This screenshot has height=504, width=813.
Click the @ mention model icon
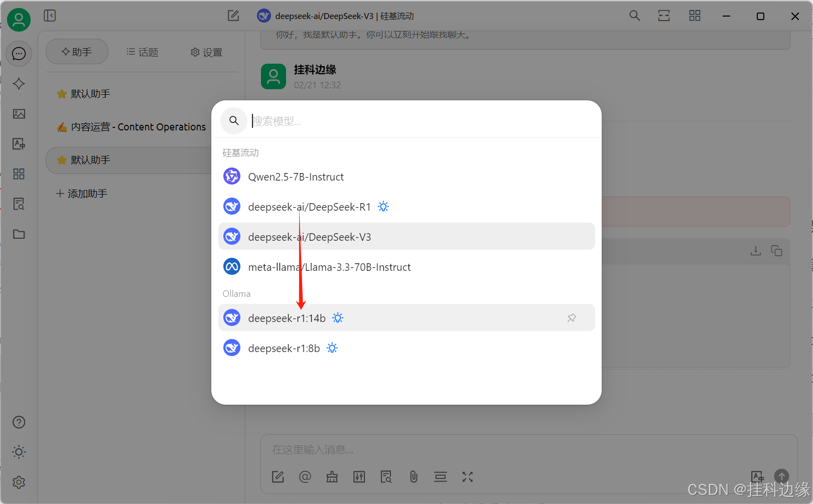305,477
